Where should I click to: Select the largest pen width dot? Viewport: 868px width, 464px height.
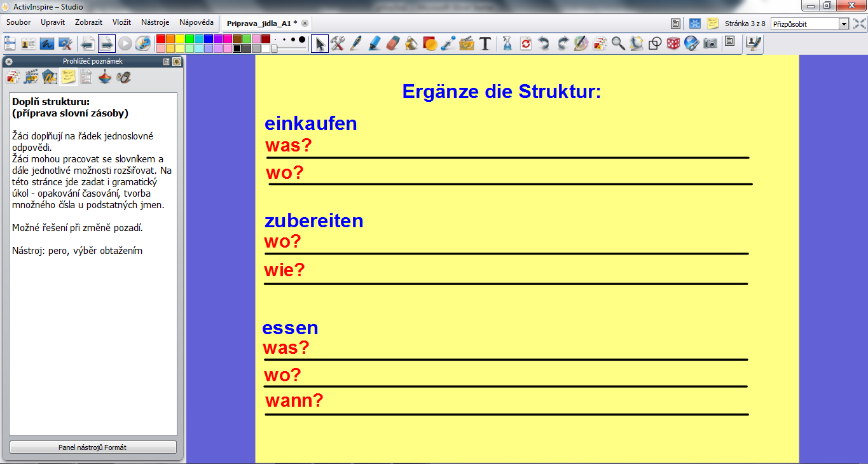(302, 39)
